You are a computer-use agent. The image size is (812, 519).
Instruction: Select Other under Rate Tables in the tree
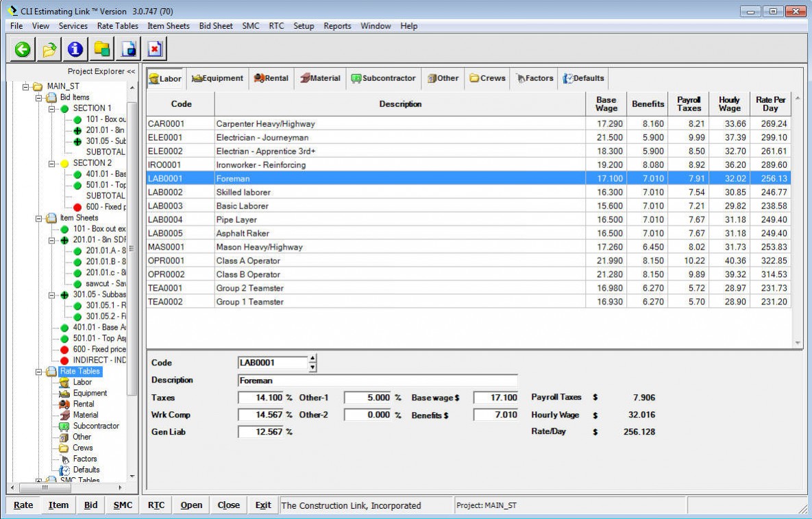[82, 437]
